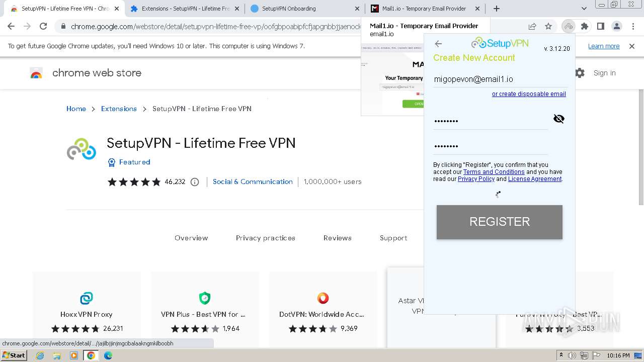
Task: Open the Overview section tab
Action: (191, 238)
